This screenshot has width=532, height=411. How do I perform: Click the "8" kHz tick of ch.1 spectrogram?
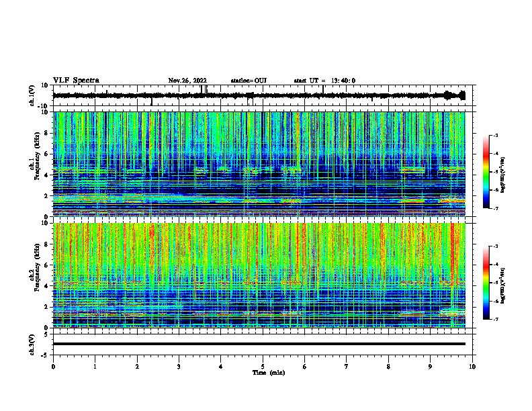[46, 133]
